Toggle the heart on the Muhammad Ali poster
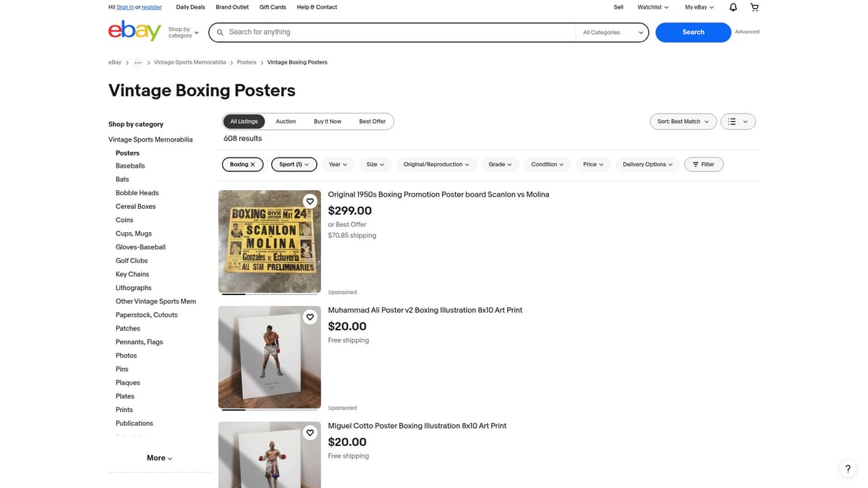The image size is (868, 488). pos(310,317)
